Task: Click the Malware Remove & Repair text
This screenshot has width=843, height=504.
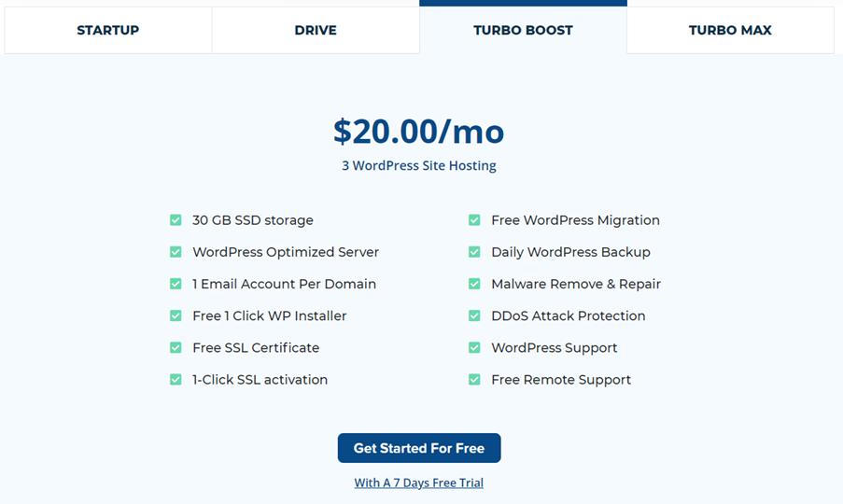Action: [576, 284]
